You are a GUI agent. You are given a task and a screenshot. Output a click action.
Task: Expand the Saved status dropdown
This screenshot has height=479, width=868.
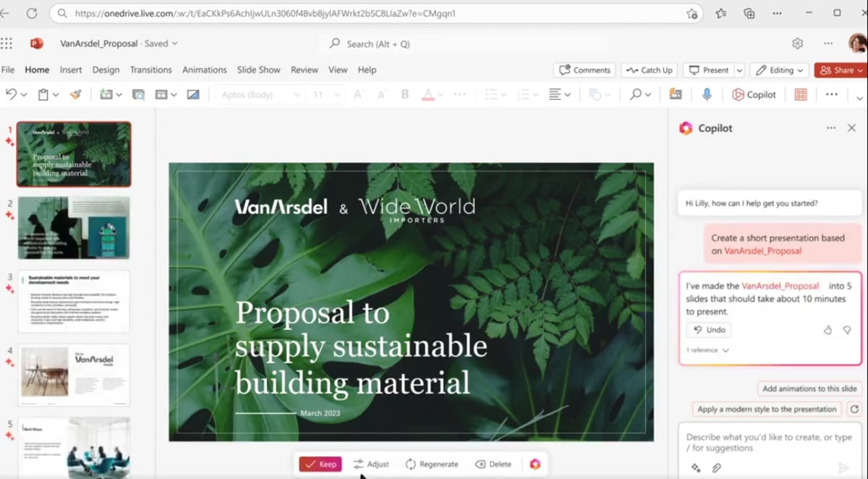click(x=174, y=43)
